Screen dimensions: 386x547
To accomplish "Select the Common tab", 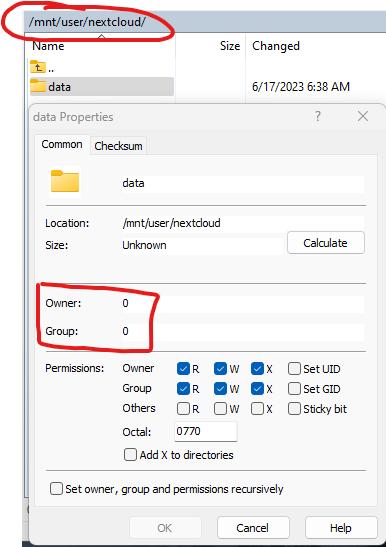I will [x=62, y=144].
